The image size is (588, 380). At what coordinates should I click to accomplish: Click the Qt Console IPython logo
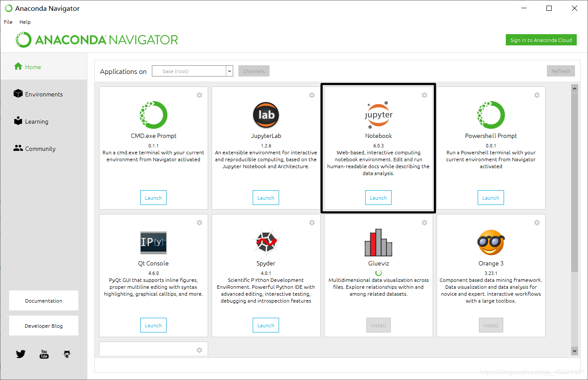[154, 243]
